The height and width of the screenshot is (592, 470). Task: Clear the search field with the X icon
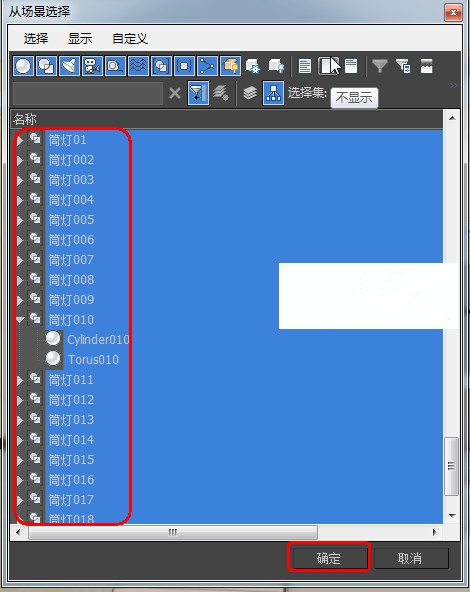pyautogui.click(x=175, y=93)
